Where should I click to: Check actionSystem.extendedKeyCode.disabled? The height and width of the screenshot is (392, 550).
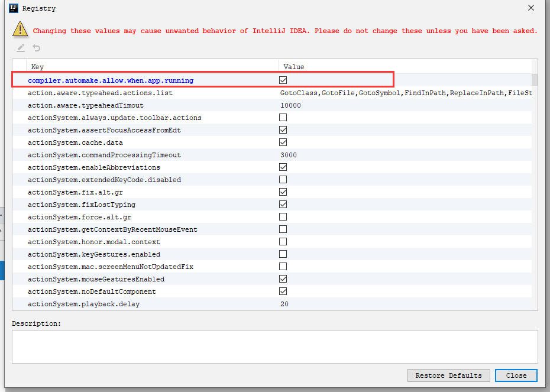coord(283,180)
